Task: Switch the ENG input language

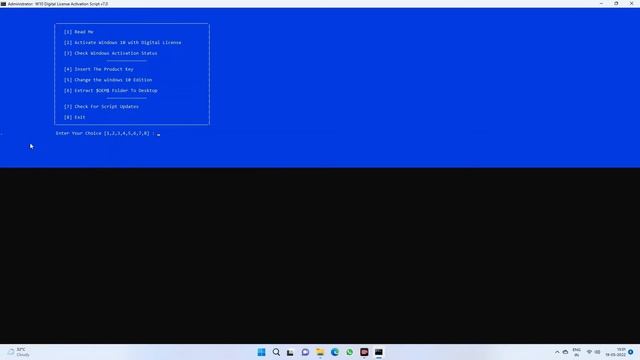Action: click(x=576, y=352)
